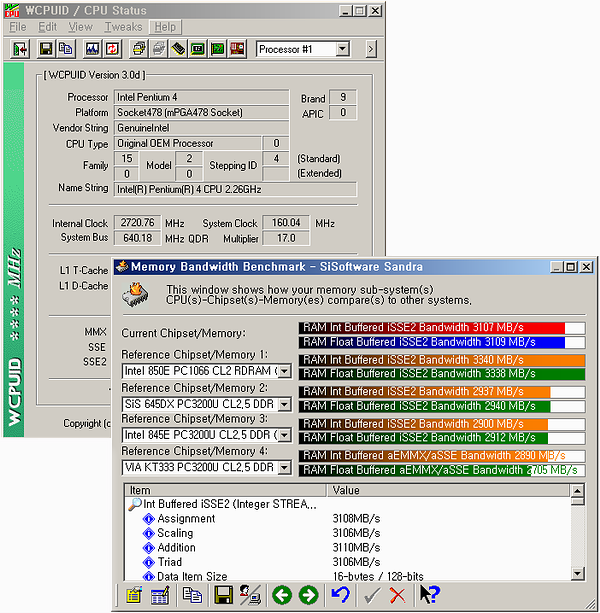Select the Int Buffered iSSE2 list row
This screenshot has height=613, width=600.
click(222, 504)
